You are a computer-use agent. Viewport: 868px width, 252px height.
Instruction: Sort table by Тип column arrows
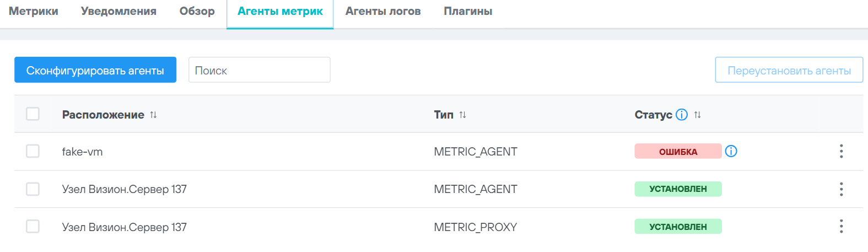click(462, 115)
